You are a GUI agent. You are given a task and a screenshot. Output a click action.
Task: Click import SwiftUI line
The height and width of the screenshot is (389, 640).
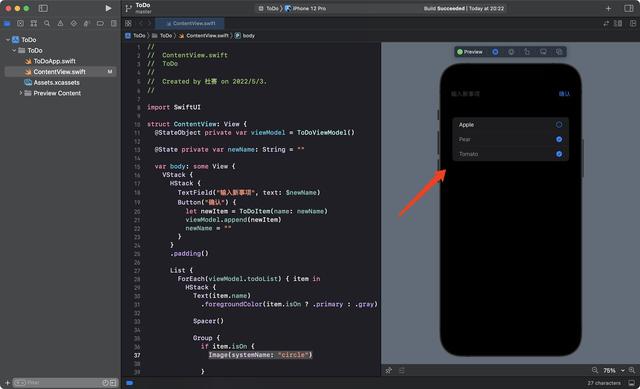tap(174, 107)
